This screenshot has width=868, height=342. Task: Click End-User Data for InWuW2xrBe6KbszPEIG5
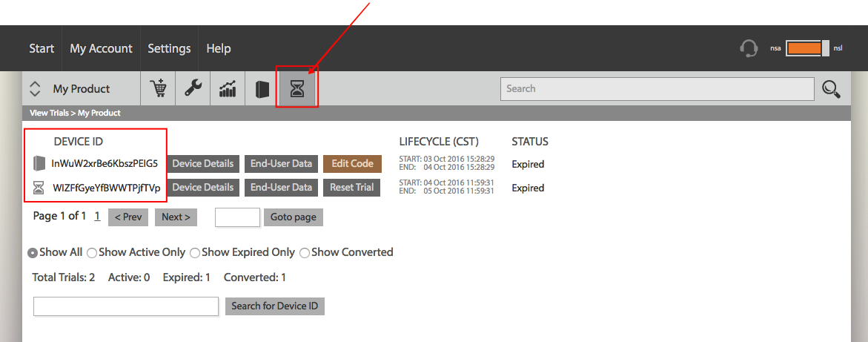coord(281,163)
